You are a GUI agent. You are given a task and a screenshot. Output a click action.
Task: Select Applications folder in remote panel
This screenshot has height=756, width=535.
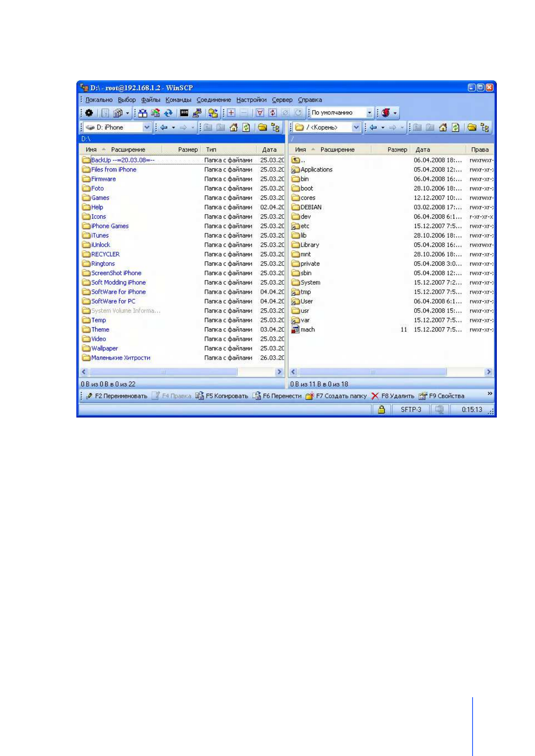coord(312,170)
